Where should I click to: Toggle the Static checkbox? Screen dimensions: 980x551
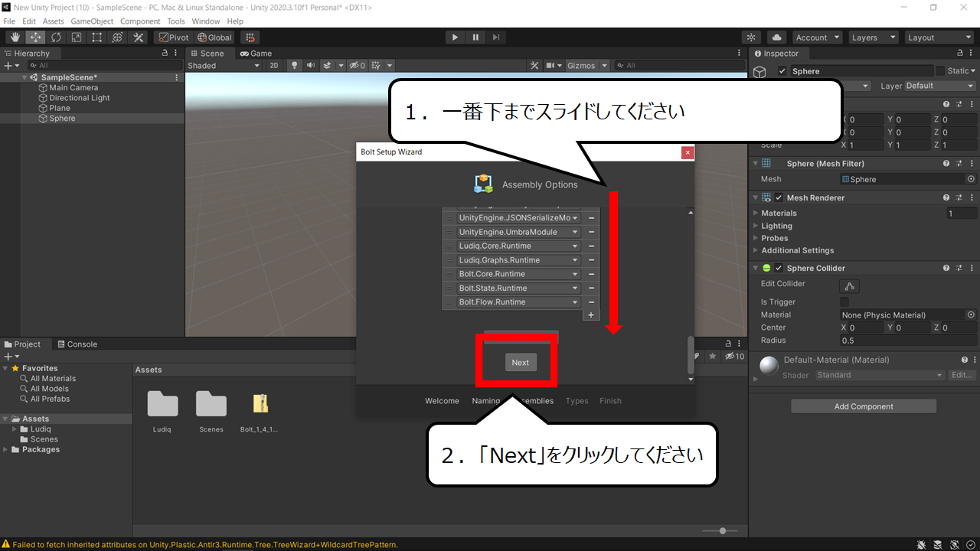[940, 71]
